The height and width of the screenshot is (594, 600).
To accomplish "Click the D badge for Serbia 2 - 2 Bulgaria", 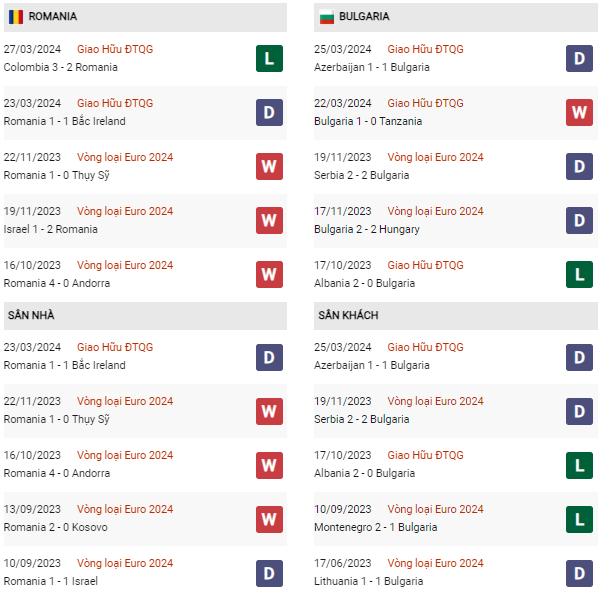I will 579,166.
